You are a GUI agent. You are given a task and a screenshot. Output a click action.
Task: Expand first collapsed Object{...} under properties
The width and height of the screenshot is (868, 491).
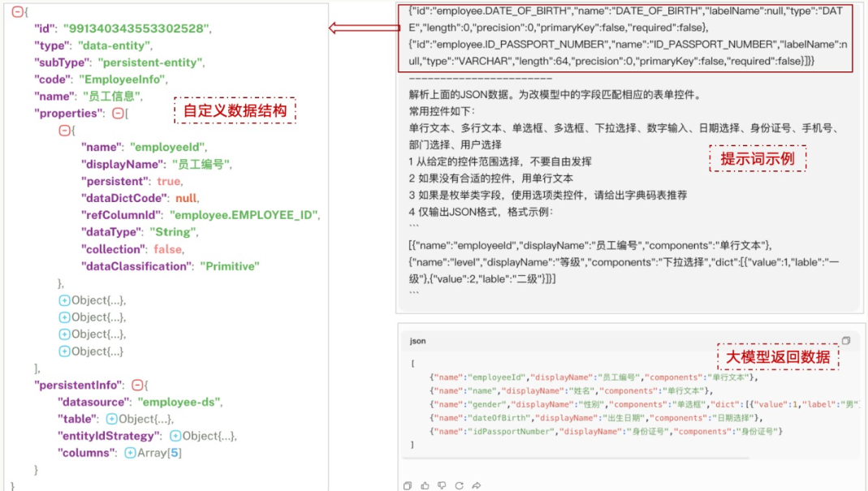point(64,300)
